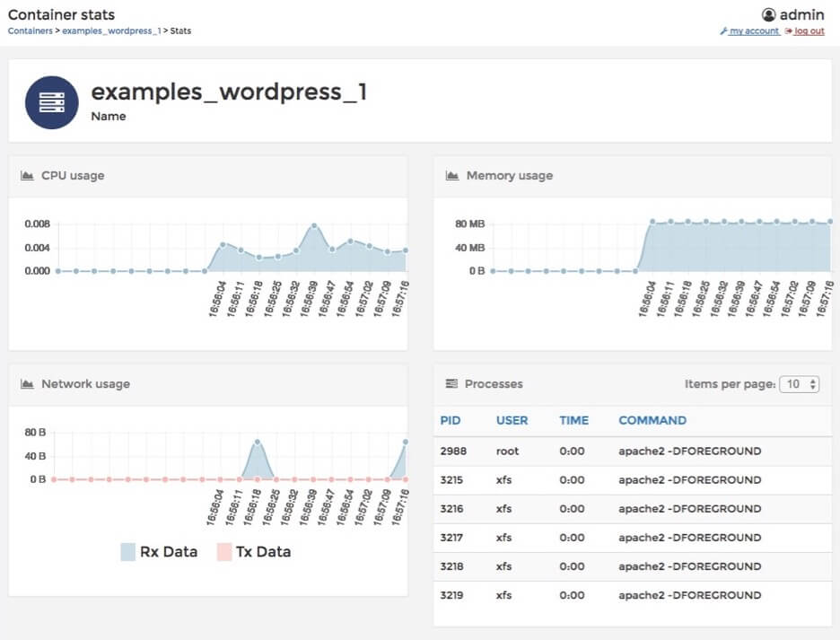Viewport: 840px width, 640px height.
Task: Click apache2 command in PID 3219 row
Action: pos(689,595)
